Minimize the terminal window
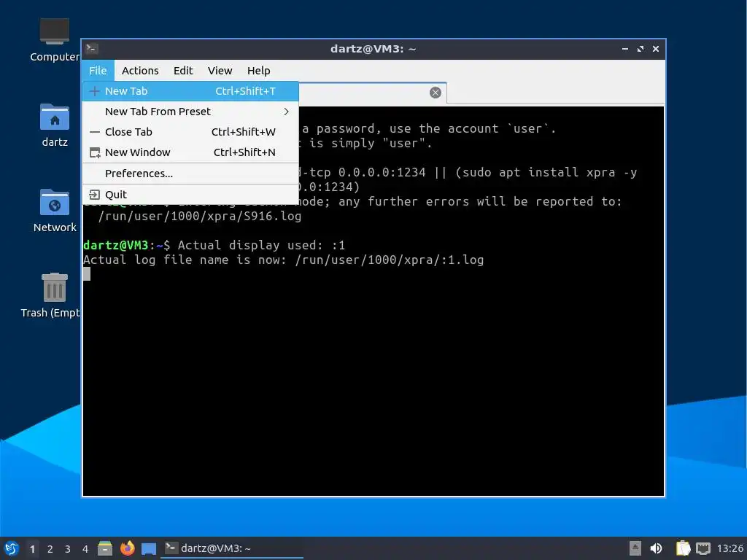Viewport: 747px width, 560px height. click(625, 49)
